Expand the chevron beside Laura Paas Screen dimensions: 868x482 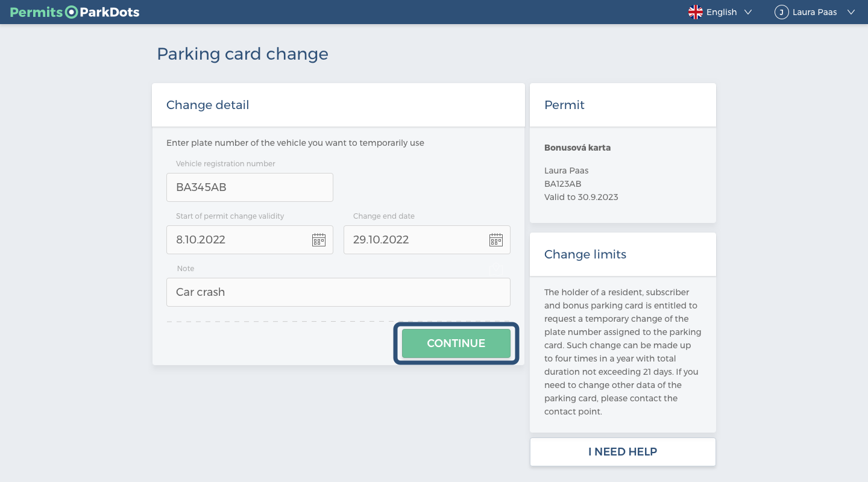click(x=851, y=12)
